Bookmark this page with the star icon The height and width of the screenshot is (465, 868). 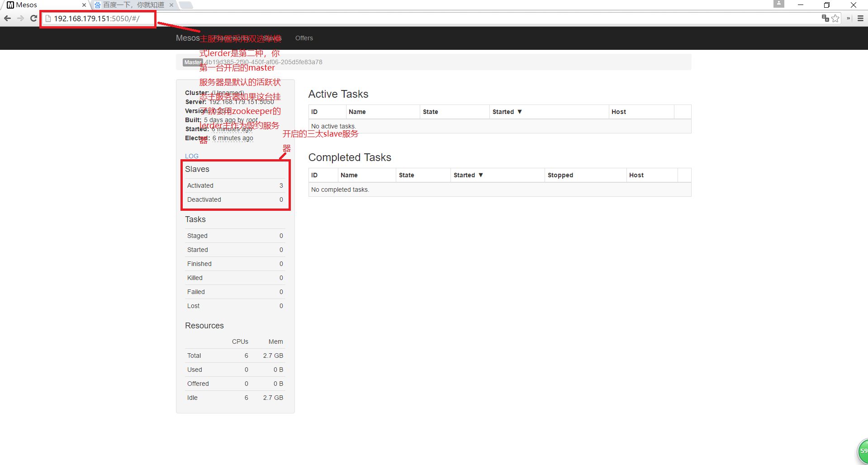pos(835,18)
